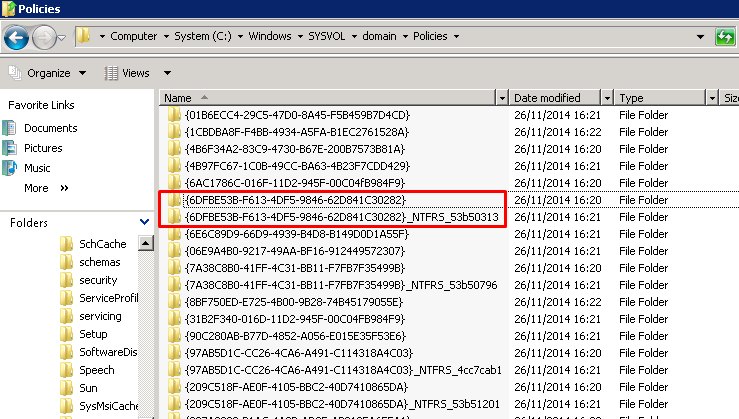
Task: Click More in Favorite Links
Action: click(x=37, y=188)
